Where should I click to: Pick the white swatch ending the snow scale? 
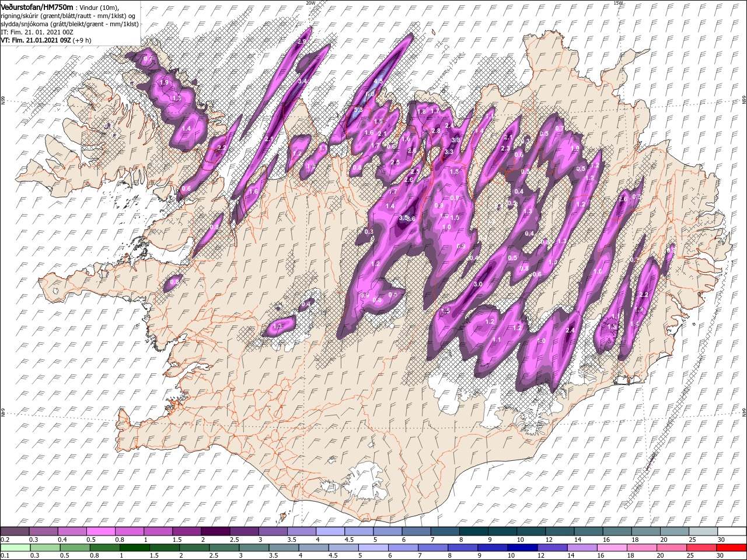coord(731,531)
